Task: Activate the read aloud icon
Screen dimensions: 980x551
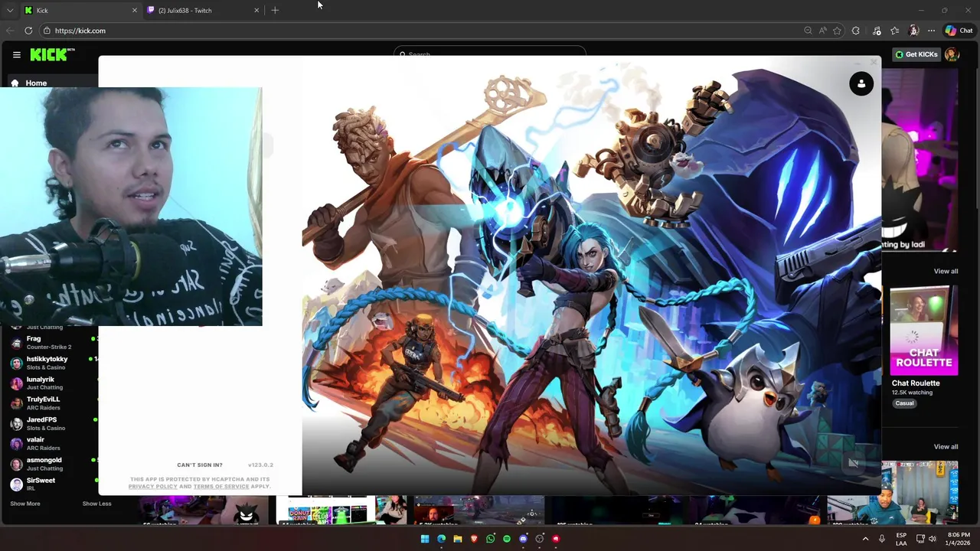Action: [822, 31]
